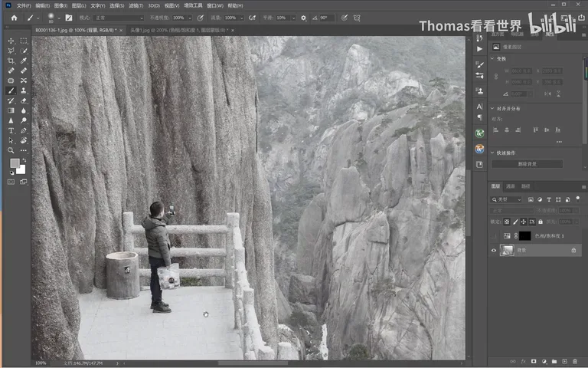The image size is (588, 368).
Task: Open the Character panel icon
Action: 479,107
